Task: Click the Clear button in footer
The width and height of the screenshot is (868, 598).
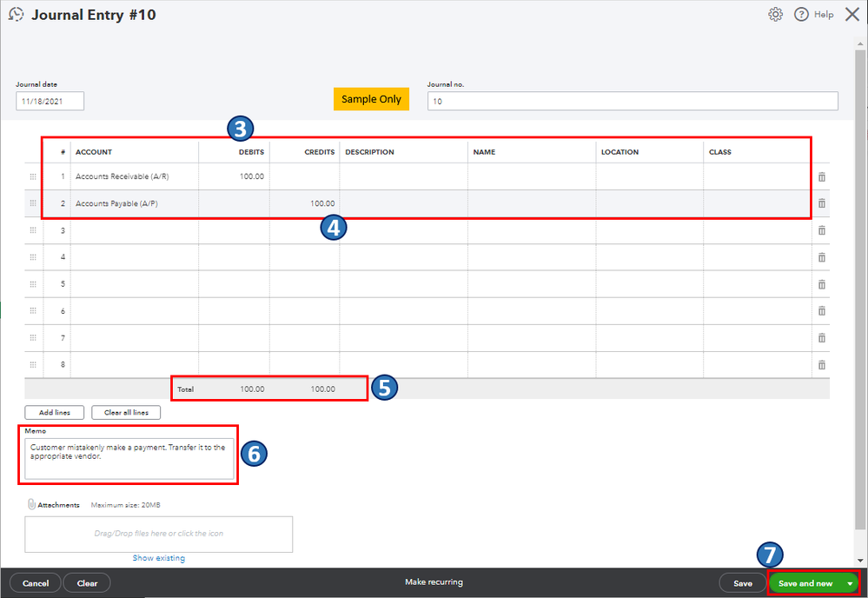Action: click(x=87, y=583)
